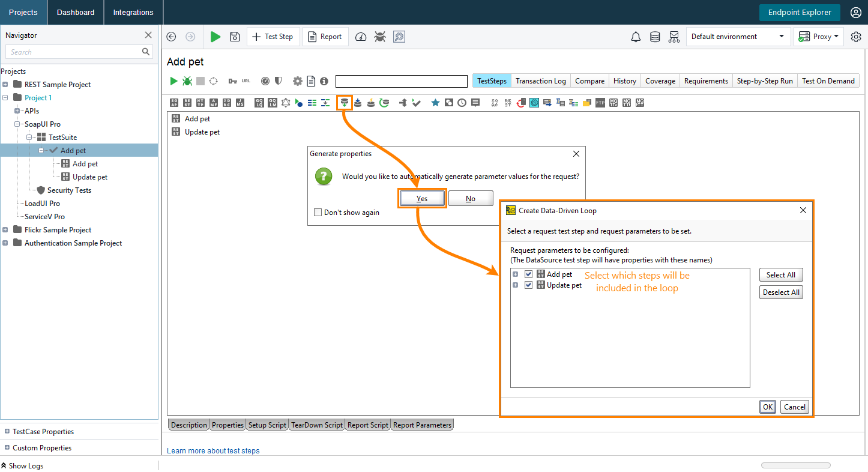Click the bug debug icon in the main toolbar
The image size is (868, 472).
pyautogui.click(x=380, y=37)
